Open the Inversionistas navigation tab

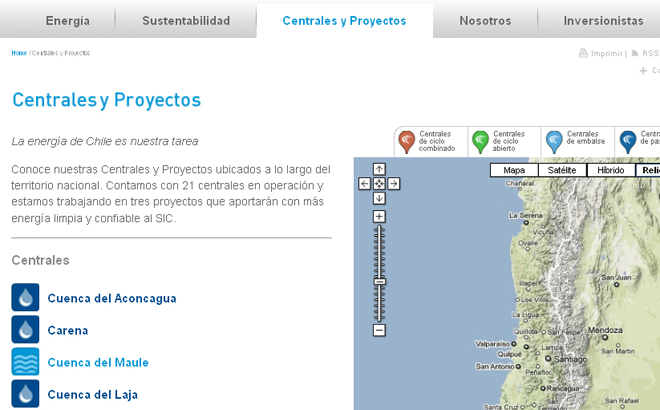(603, 21)
